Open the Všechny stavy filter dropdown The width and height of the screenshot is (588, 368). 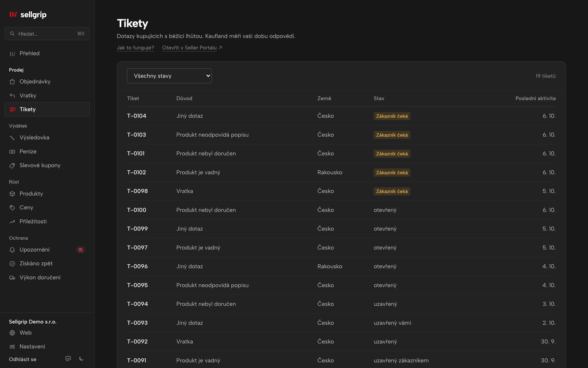(x=169, y=76)
